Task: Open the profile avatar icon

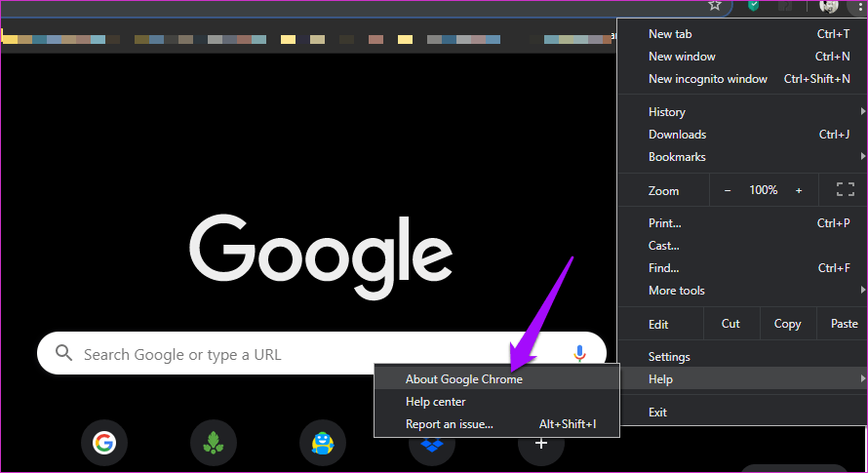Action: pos(829,6)
